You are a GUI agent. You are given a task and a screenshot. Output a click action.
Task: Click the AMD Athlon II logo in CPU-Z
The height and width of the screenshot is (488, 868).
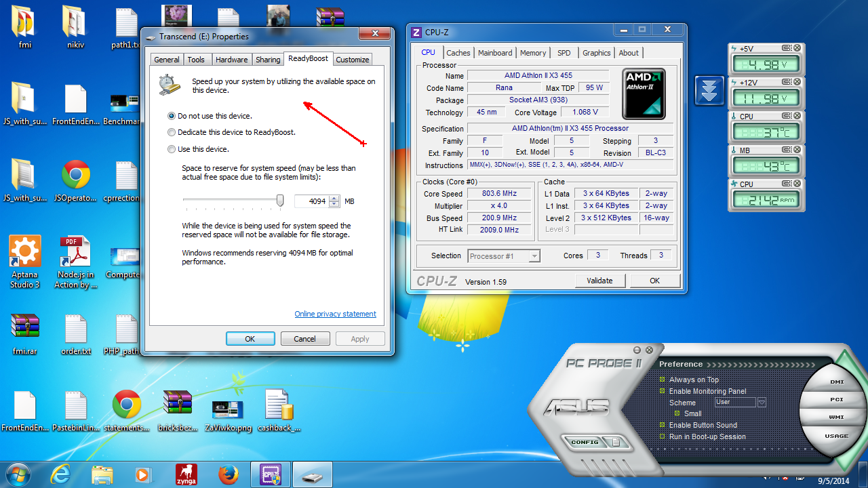pyautogui.click(x=644, y=94)
